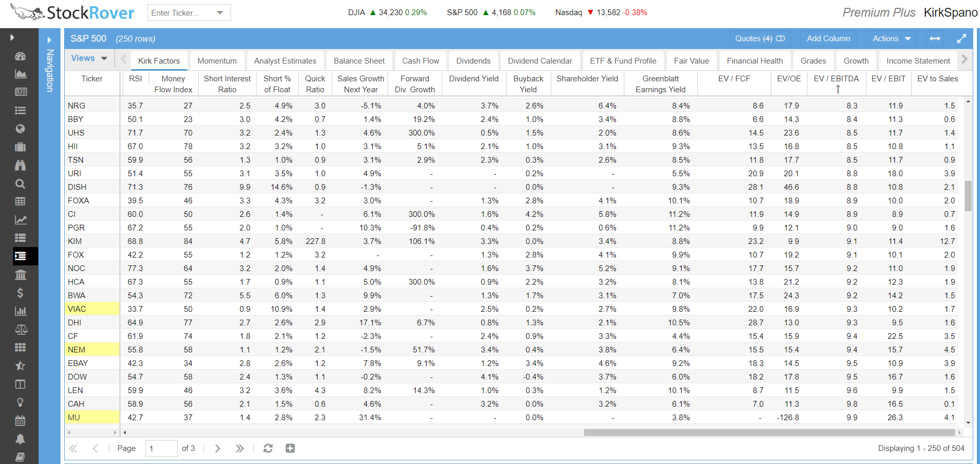This screenshot has width=980, height=464.
Task: Open the Fair Value tab
Action: tap(692, 61)
